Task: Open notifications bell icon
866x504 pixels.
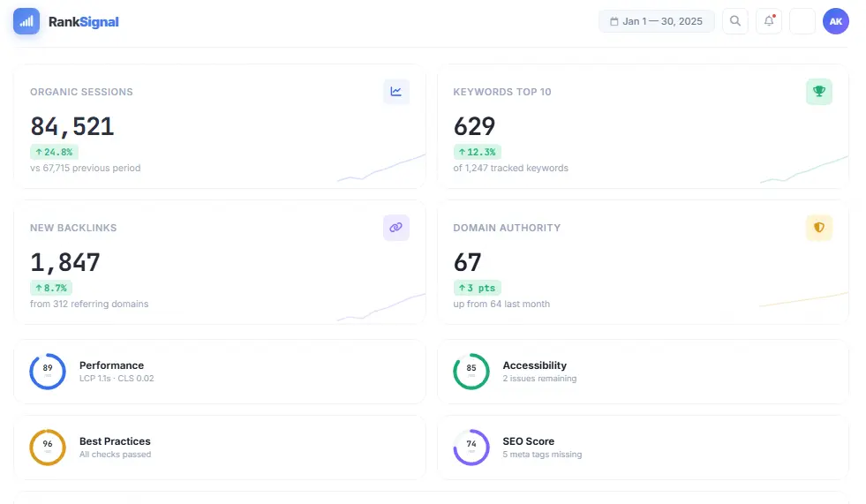Action: pos(769,21)
